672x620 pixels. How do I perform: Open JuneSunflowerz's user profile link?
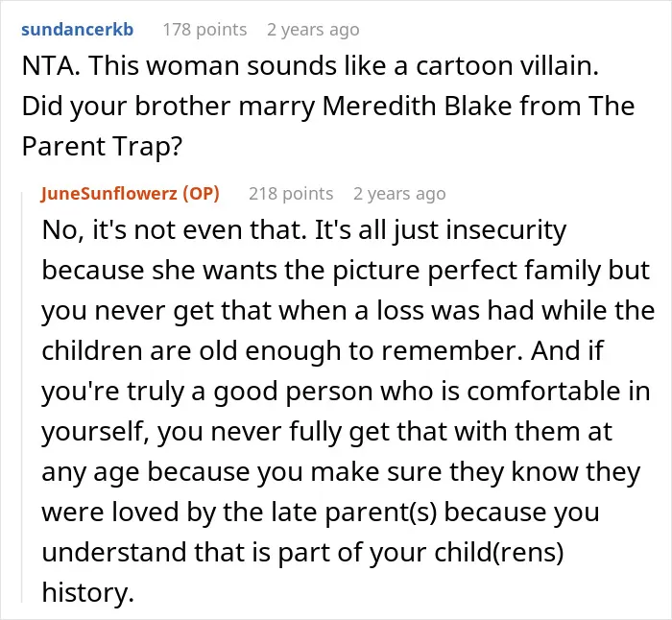click(109, 193)
